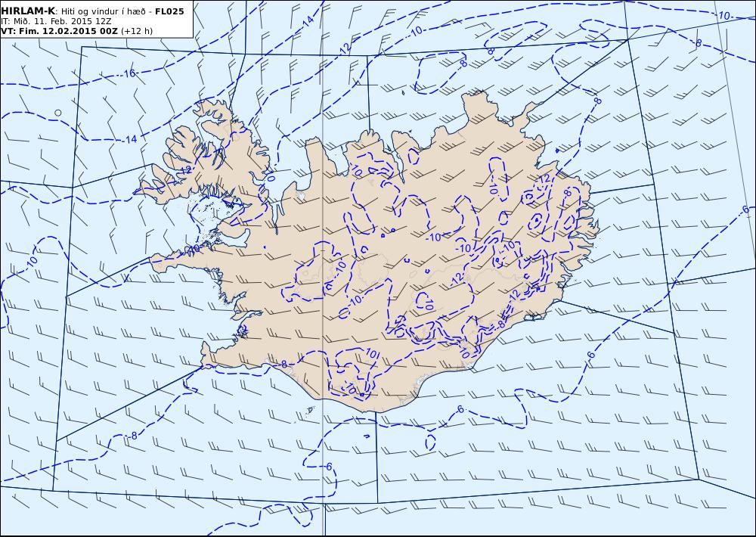Image resolution: width=756 pixels, height=537 pixels.
Task: Click the FL025 flight level label
Action: point(169,11)
